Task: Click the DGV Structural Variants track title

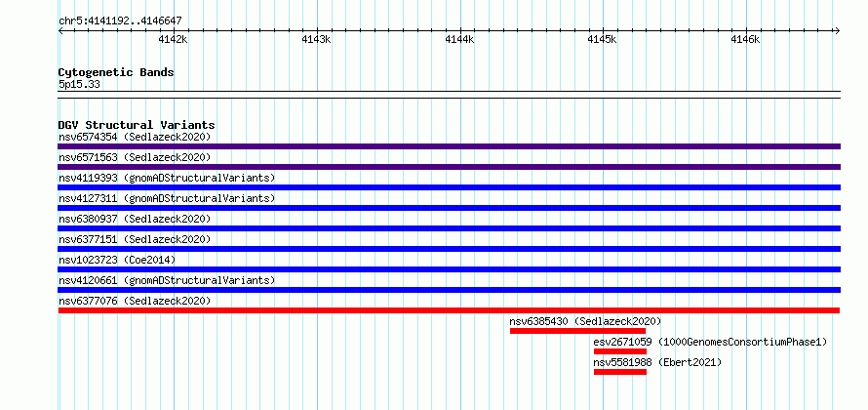Action: click(137, 125)
